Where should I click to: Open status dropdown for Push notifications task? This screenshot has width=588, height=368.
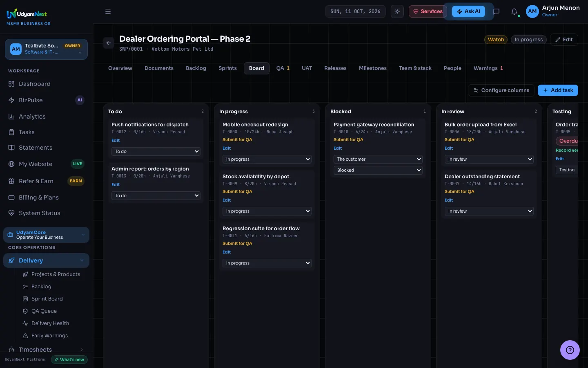click(x=156, y=151)
